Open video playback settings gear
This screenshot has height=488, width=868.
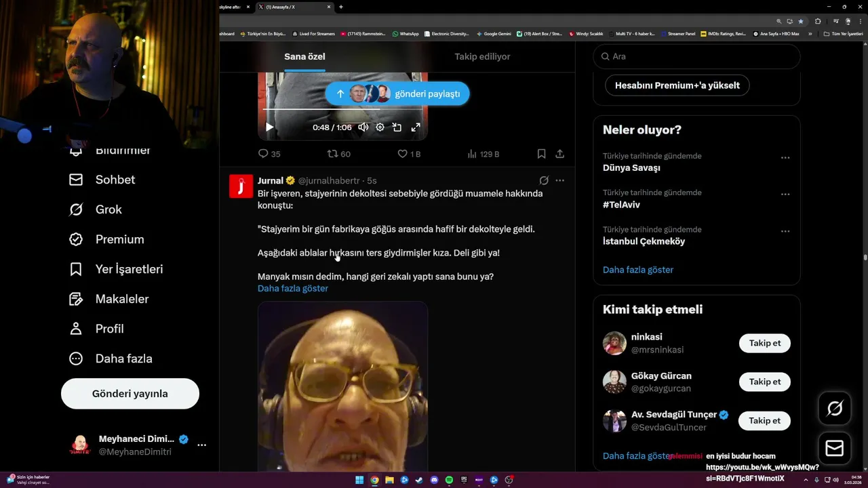tap(380, 127)
